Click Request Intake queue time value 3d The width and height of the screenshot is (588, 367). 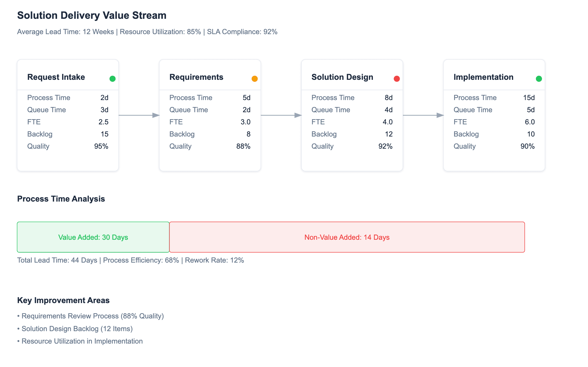point(104,110)
